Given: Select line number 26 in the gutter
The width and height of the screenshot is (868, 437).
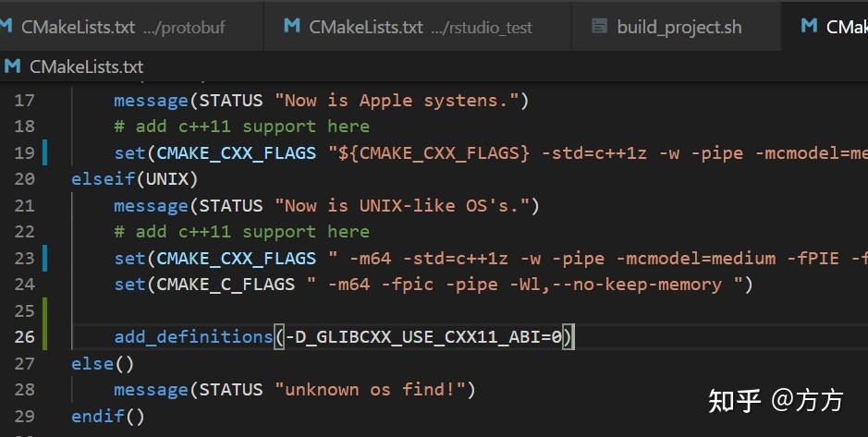Looking at the screenshot, I should click(25, 337).
